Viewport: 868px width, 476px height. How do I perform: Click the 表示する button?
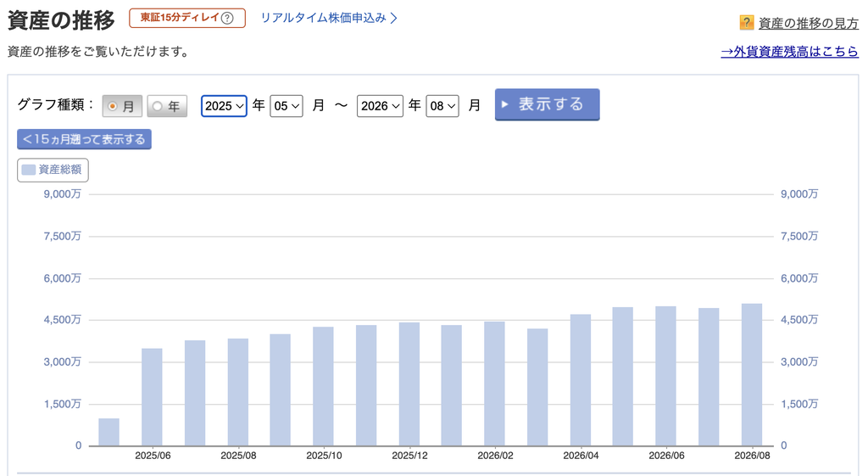547,104
